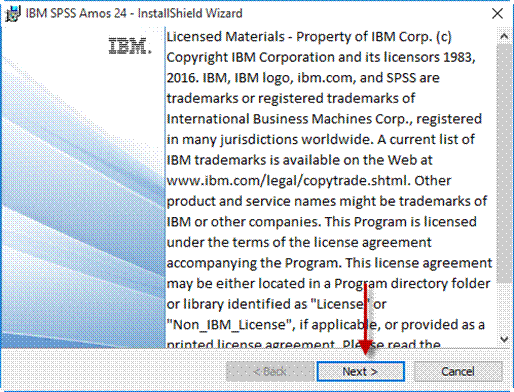Click the license text scrollbar thumb
The image size is (514, 392).
(504, 163)
